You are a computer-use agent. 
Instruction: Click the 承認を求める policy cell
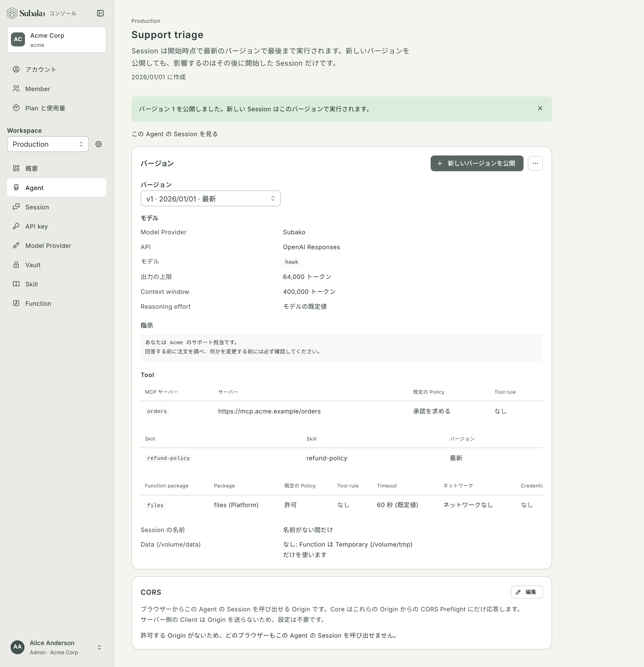click(x=432, y=411)
